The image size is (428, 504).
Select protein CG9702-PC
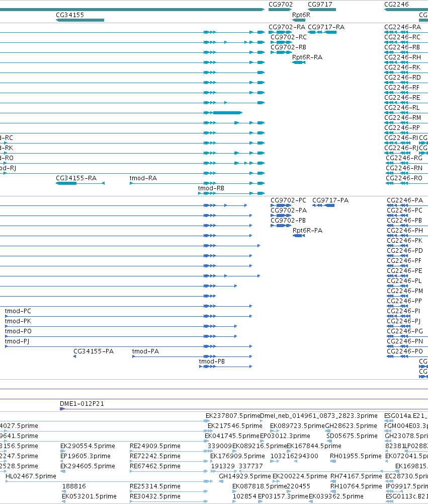click(288, 200)
